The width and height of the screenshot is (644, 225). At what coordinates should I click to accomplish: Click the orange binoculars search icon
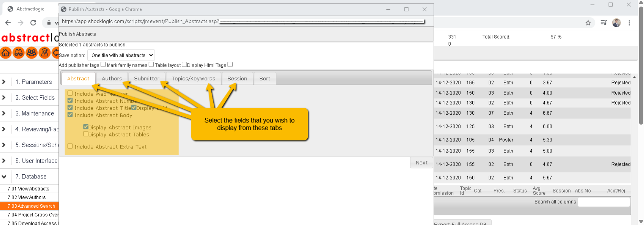pyautogui.click(x=19, y=53)
